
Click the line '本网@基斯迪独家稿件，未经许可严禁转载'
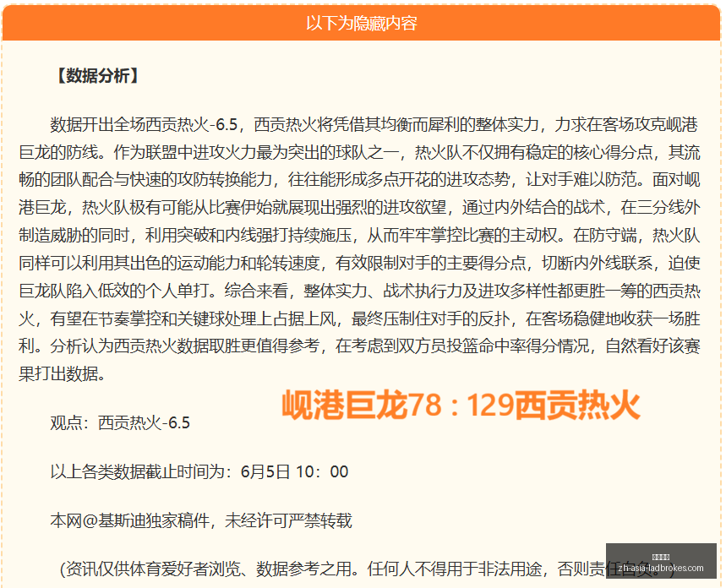point(201,521)
